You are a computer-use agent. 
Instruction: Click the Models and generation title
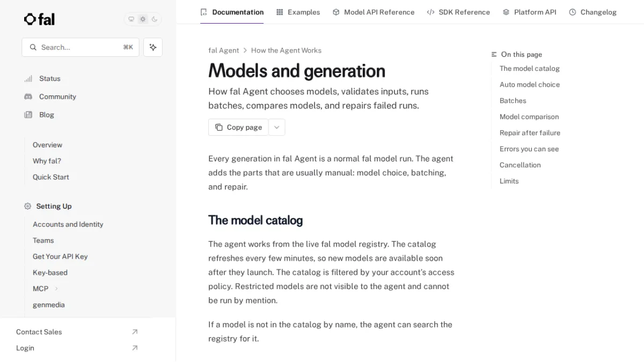click(x=297, y=71)
